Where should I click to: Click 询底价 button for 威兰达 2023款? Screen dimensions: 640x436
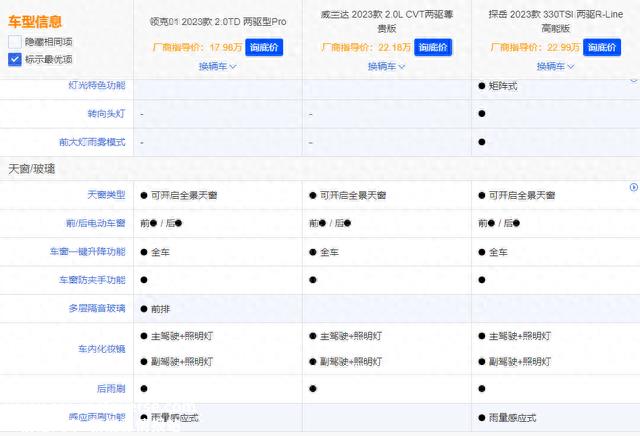click(x=433, y=47)
